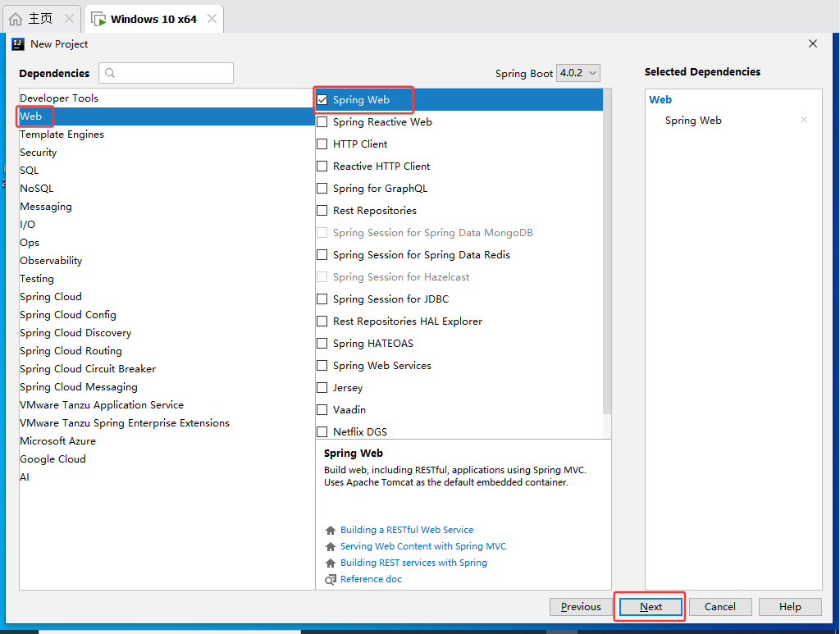Enable the Spring HATEOAS checkbox
Image resolution: width=840 pixels, height=634 pixels.
[x=322, y=343]
